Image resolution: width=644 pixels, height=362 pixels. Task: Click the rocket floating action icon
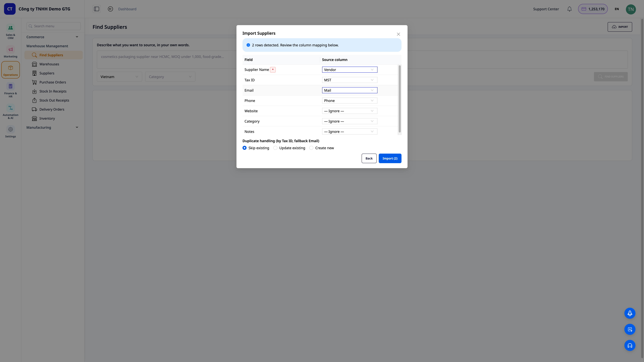pos(630,313)
